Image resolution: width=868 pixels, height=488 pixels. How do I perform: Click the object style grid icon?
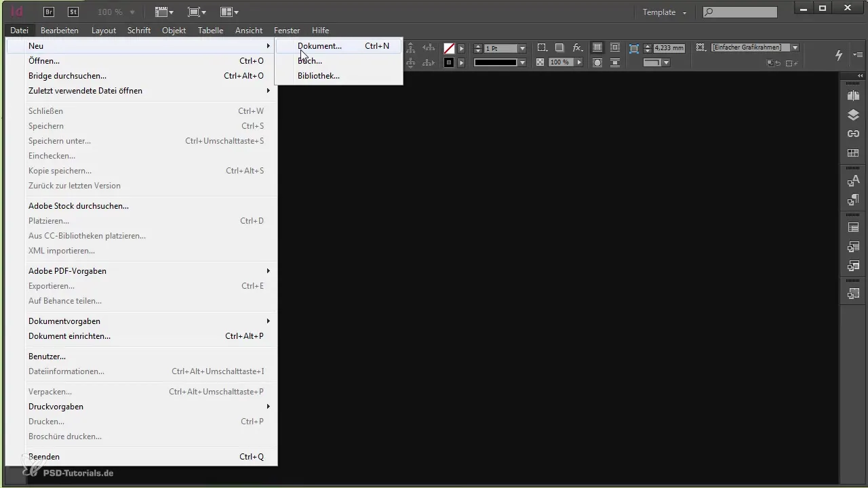pos(701,47)
